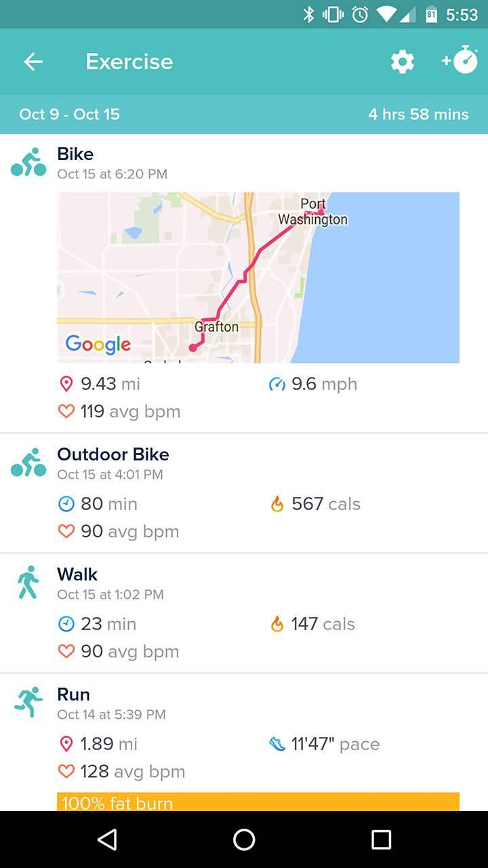This screenshot has height=868, width=488.
Task: Open the Outdoor Bike exercise entry
Action: point(113,454)
